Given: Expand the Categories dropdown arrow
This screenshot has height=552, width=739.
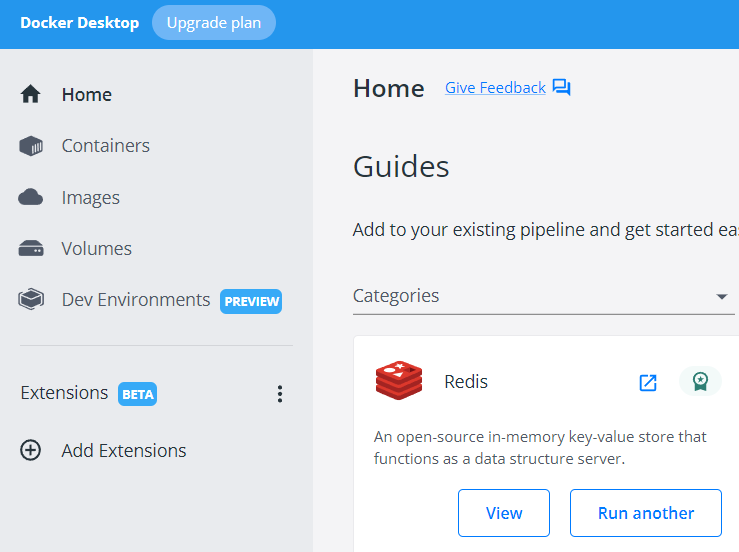Looking at the screenshot, I should pyautogui.click(x=722, y=297).
